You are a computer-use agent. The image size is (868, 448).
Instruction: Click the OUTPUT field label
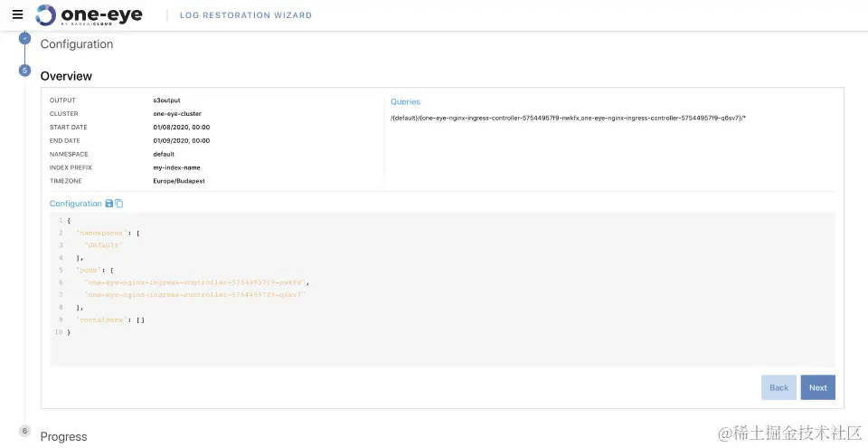click(62, 100)
